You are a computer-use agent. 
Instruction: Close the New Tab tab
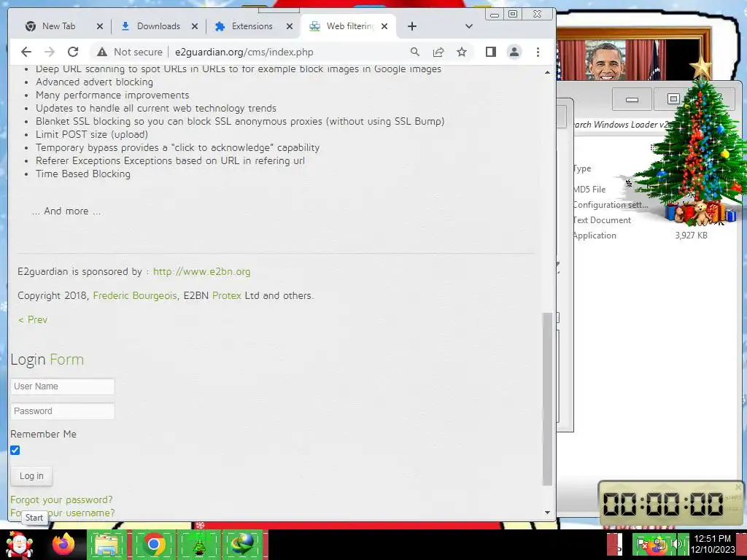(x=99, y=27)
